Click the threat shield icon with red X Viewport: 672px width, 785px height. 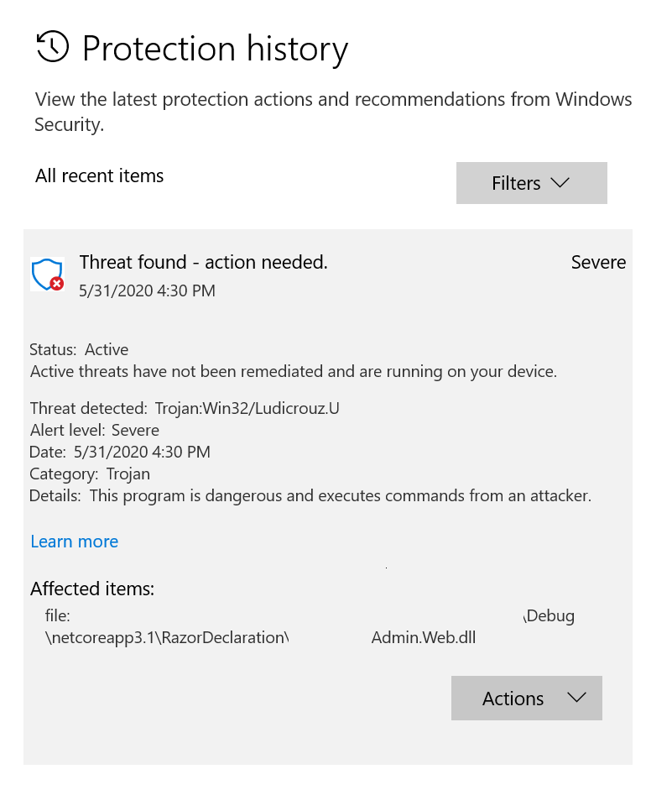[47, 275]
